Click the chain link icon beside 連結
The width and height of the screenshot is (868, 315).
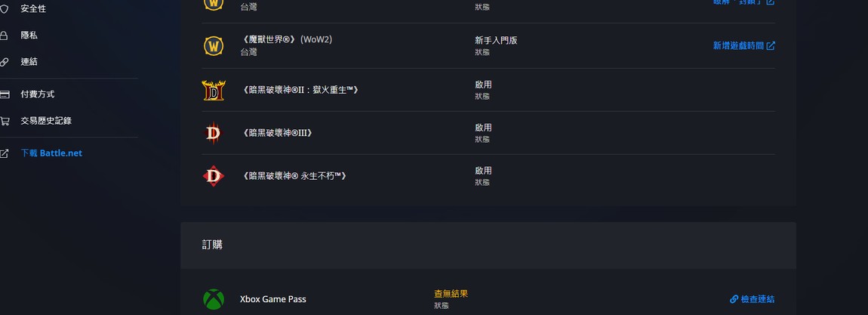tap(4, 62)
